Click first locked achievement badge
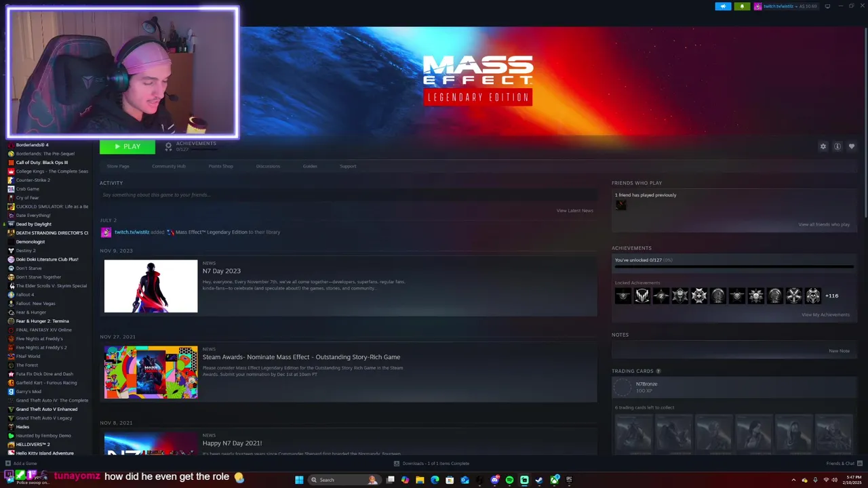 623,296
